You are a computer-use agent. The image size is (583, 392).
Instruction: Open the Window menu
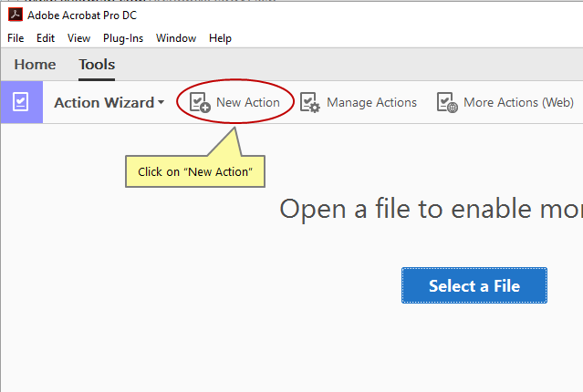click(x=176, y=38)
